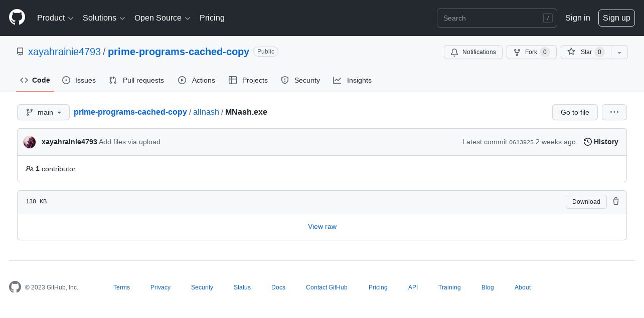The image size is (644, 318).
Task: Open the Pull requests tab
Action: (x=136, y=80)
